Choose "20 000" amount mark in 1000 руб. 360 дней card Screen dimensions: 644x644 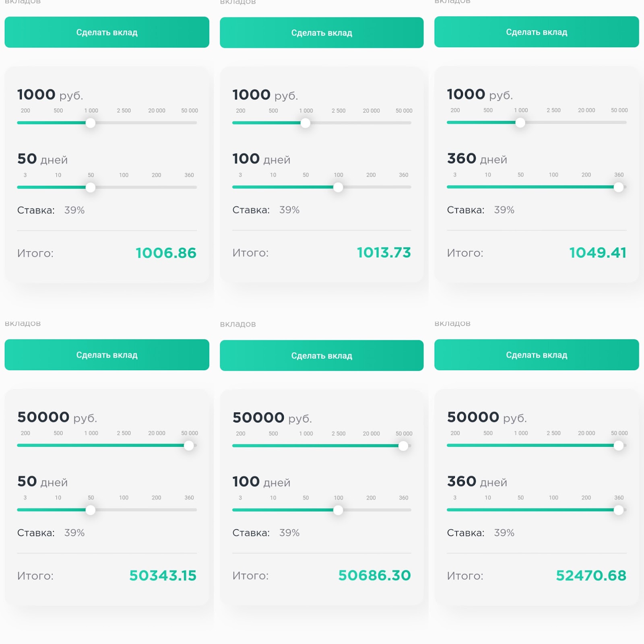586,110
